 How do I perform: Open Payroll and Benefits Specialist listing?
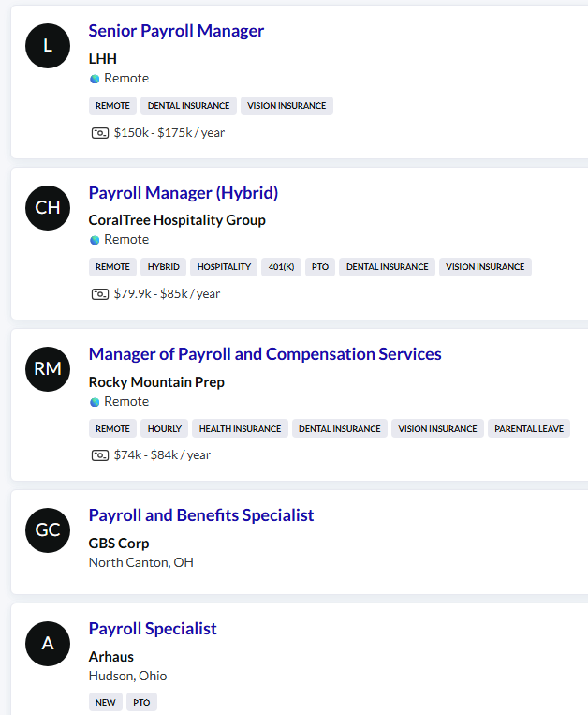point(201,515)
